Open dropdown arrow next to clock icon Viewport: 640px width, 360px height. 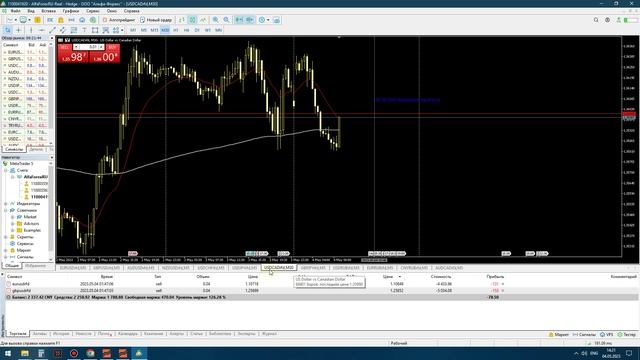tap(268, 20)
